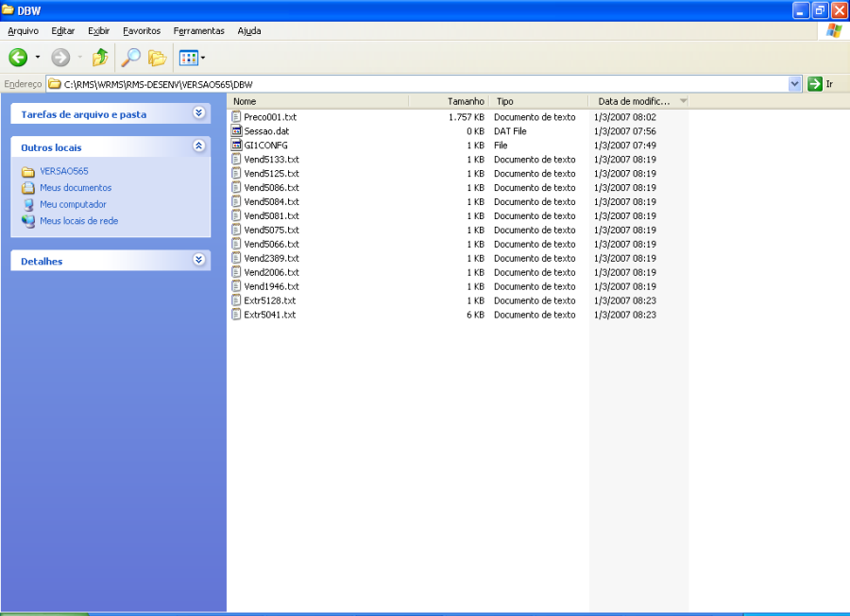Click the Meu computador icon

click(x=28, y=204)
